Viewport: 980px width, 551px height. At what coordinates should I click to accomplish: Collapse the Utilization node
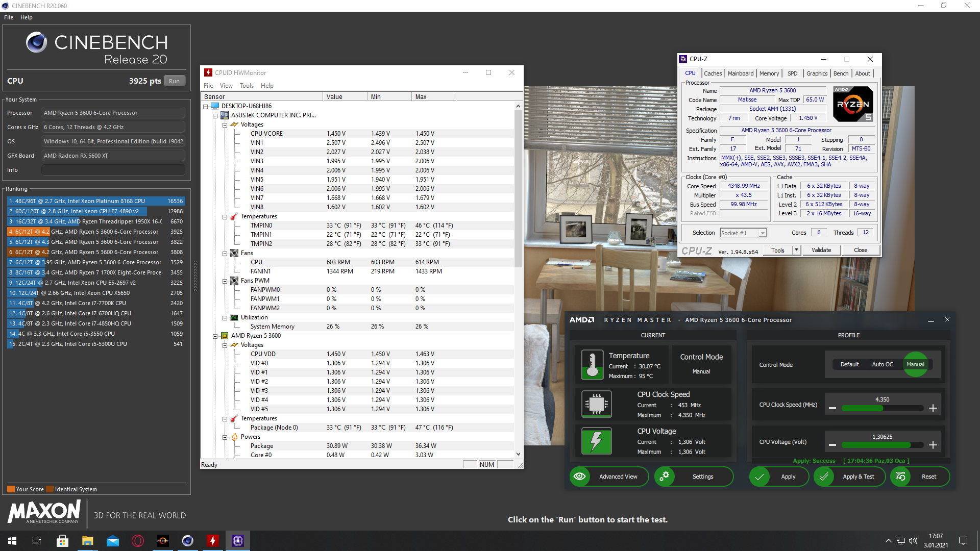point(225,317)
